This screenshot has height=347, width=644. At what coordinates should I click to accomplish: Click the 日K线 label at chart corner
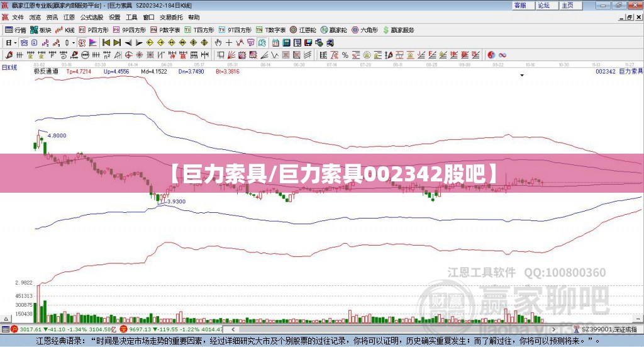9,67
